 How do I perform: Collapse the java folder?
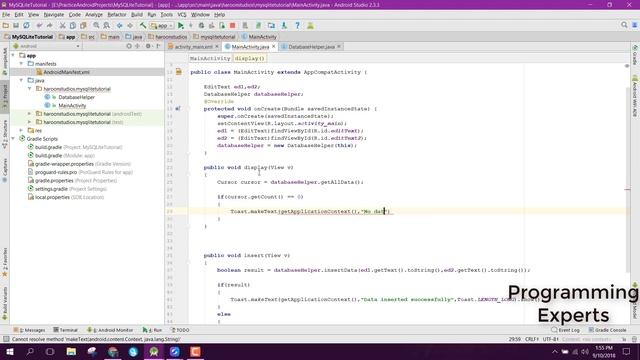[x=22, y=80]
